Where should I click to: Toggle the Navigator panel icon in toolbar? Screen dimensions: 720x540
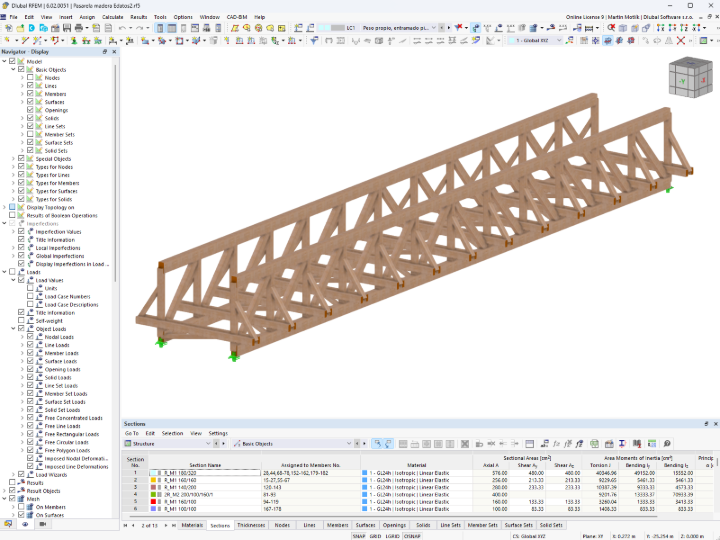click(160, 28)
